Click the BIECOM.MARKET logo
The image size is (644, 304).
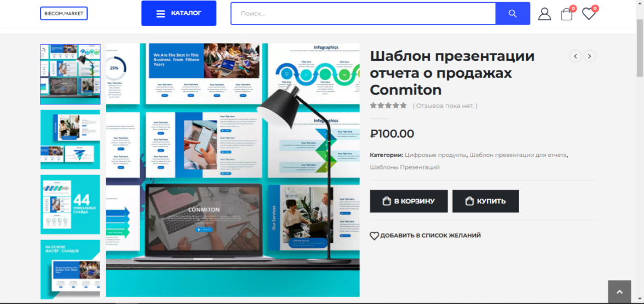[64, 13]
